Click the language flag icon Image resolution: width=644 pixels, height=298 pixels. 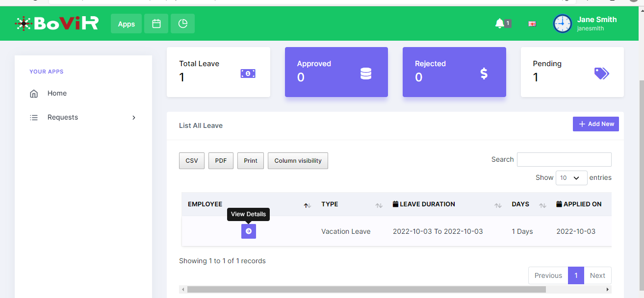pos(532,24)
